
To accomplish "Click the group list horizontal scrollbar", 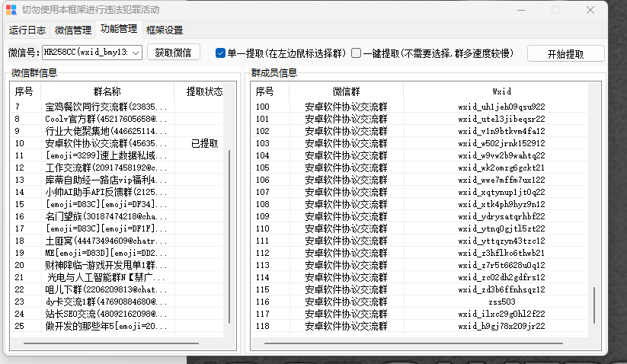I will click(114, 344).
